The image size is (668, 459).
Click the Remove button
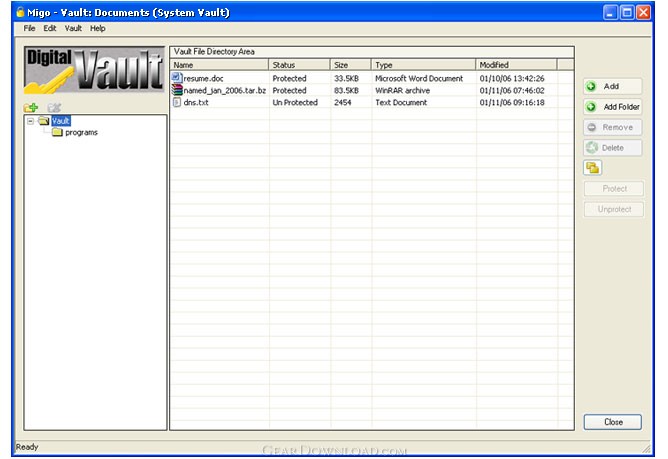point(613,127)
